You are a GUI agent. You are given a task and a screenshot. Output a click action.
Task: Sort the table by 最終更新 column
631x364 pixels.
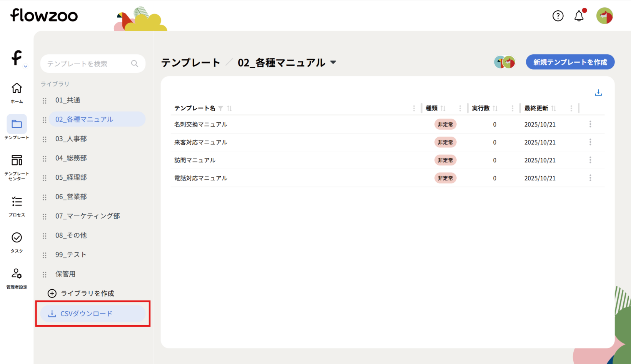point(554,109)
